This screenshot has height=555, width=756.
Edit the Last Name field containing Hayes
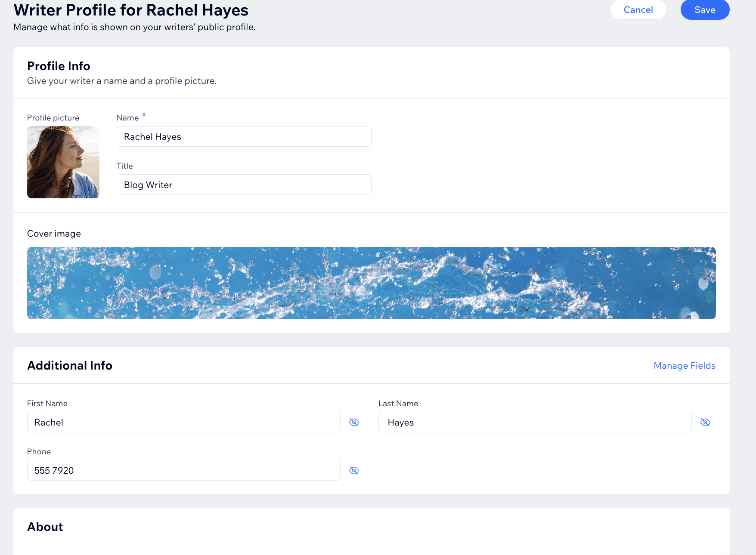click(x=535, y=422)
